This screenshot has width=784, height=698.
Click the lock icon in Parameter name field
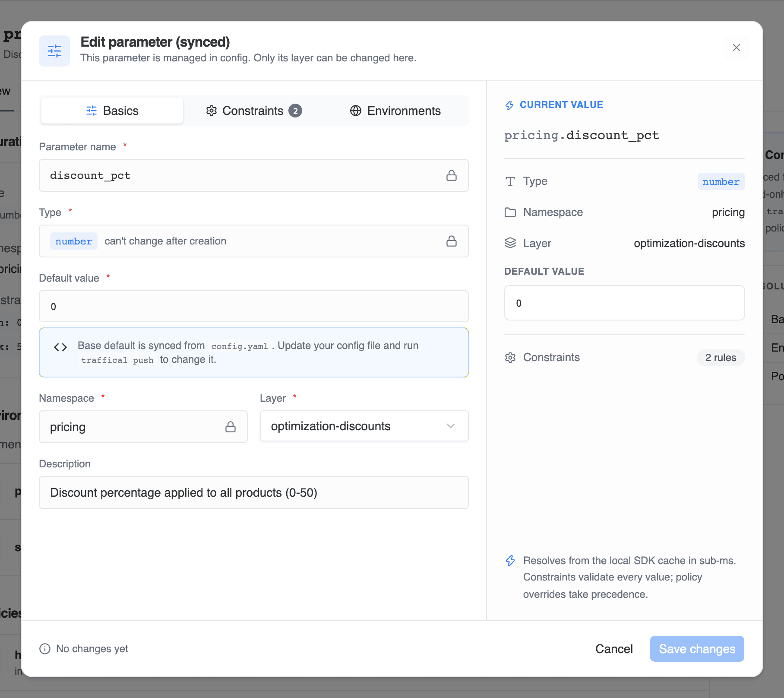pos(452,175)
